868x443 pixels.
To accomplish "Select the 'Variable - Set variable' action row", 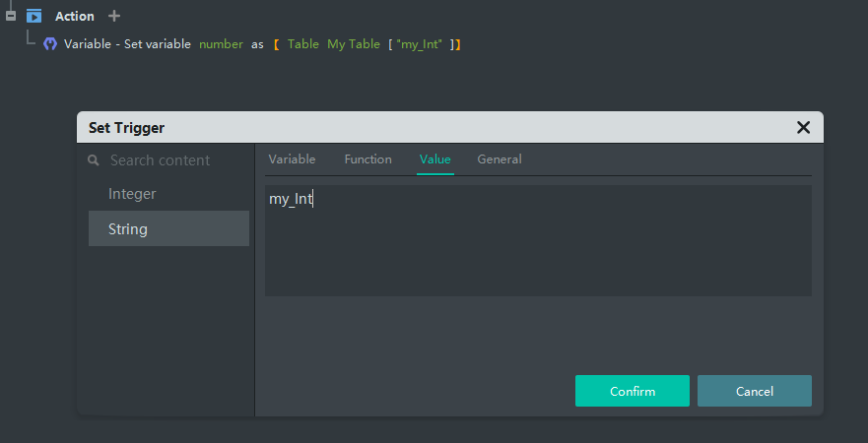I will [x=128, y=44].
